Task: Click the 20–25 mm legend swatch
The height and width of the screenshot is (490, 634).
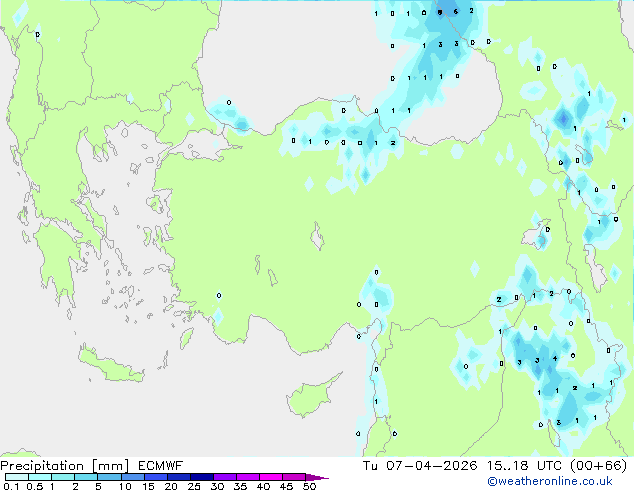Action: click(179, 477)
